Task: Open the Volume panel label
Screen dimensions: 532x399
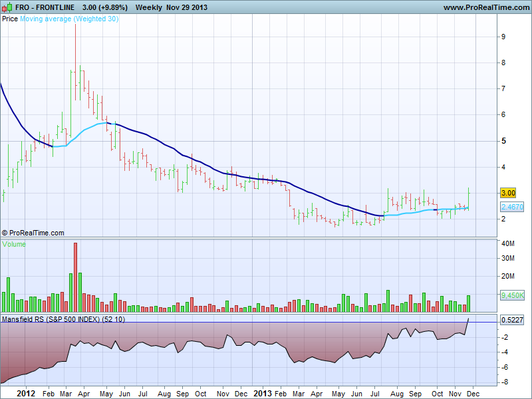Action: (x=14, y=244)
